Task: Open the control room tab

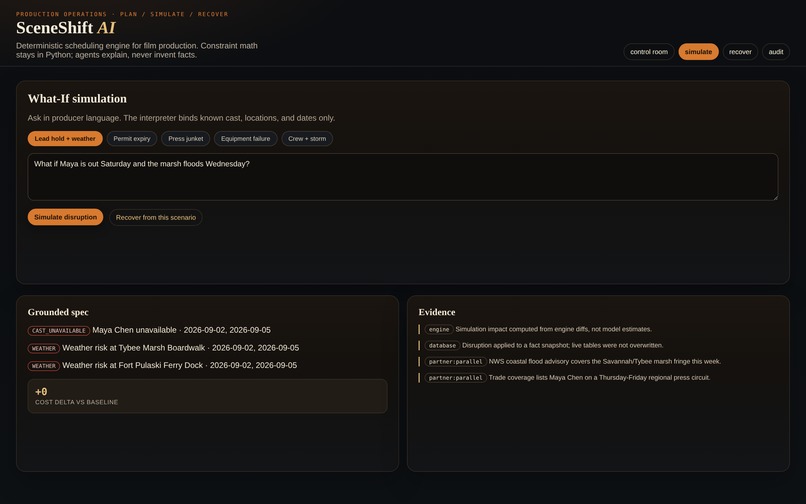Action: 649,52
